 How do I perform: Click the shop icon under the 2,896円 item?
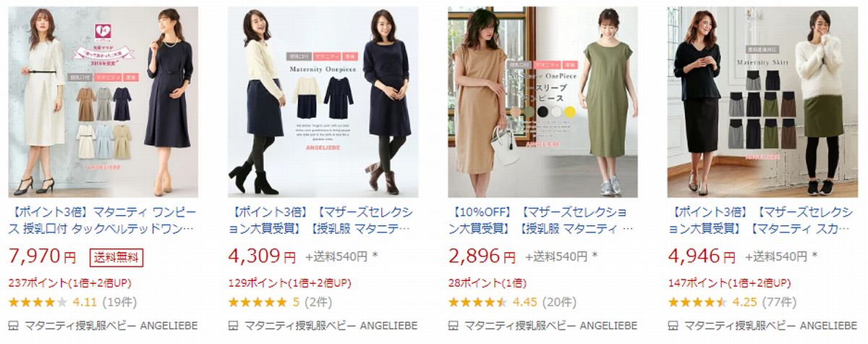(x=453, y=325)
